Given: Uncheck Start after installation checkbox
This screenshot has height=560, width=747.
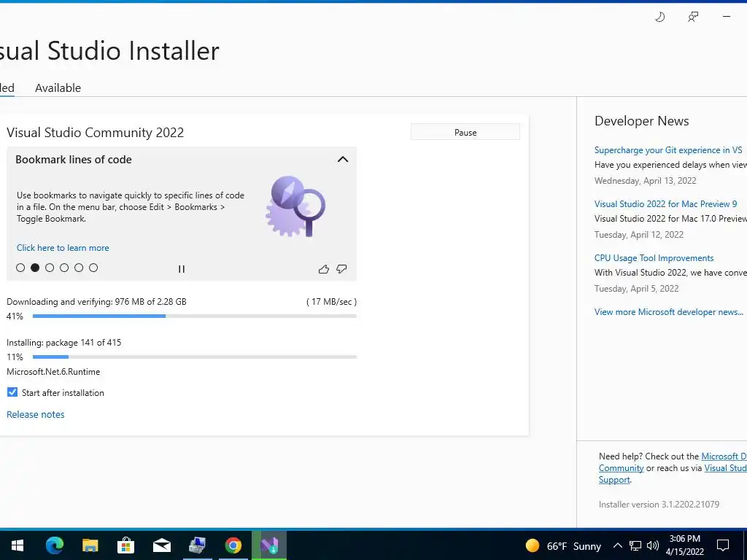Looking at the screenshot, I should pyautogui.click(x=12, y=392).
